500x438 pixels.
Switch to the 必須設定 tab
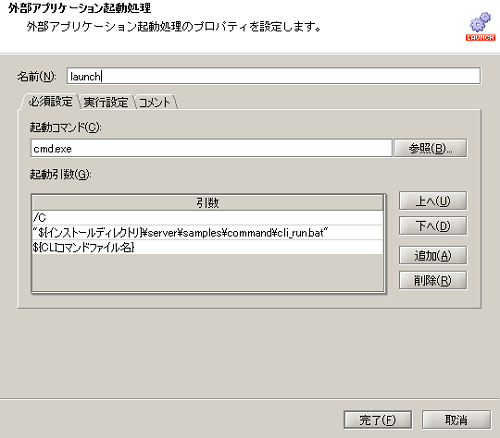click(50, 102)
